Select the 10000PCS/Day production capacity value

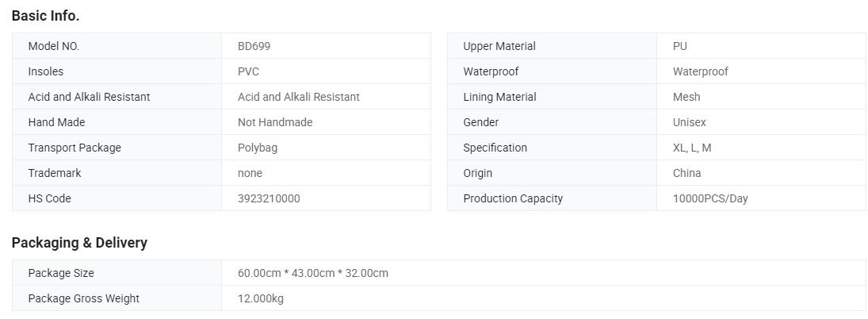[x=709, y=198]
